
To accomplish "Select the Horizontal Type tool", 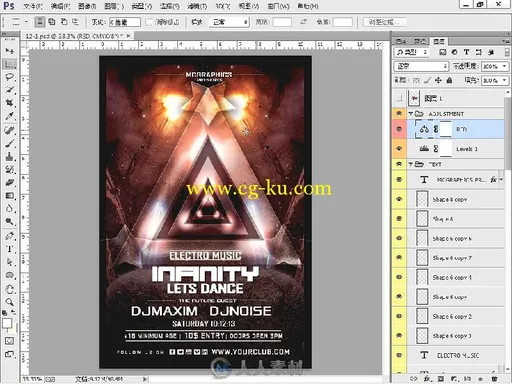I will pyautogui.click(x=9, y=249).
